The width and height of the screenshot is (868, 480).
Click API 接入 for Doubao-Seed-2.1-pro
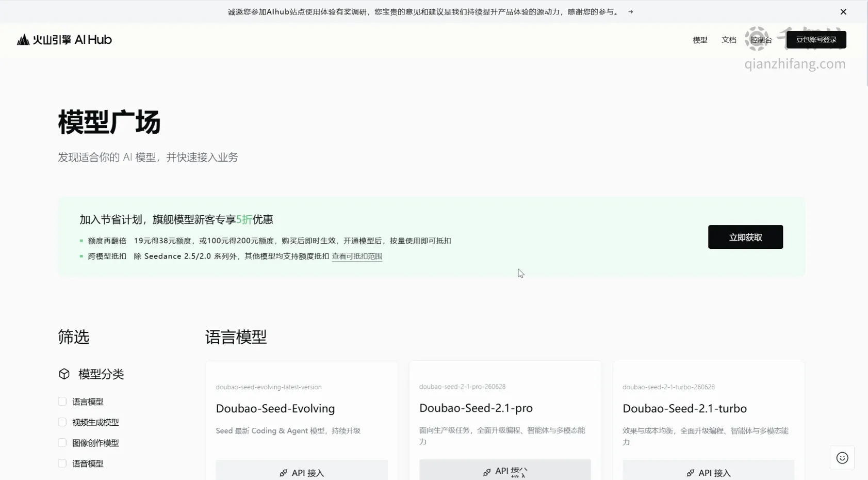pos(505,470)
